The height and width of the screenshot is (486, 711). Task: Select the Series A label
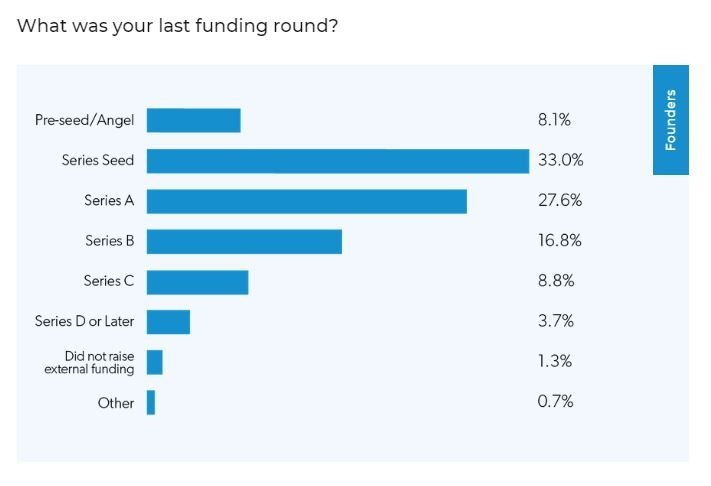[109, 200]
